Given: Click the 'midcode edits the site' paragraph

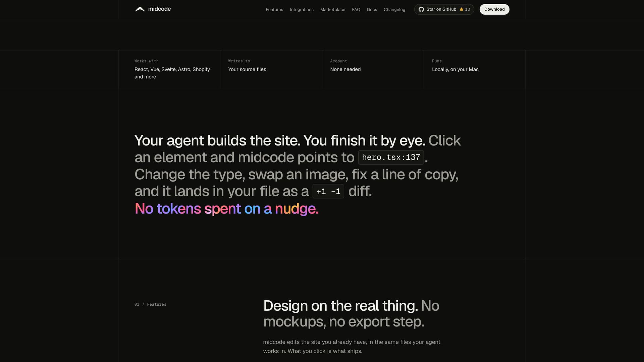Looking at the screenshot, I should (x=352, y=347).
